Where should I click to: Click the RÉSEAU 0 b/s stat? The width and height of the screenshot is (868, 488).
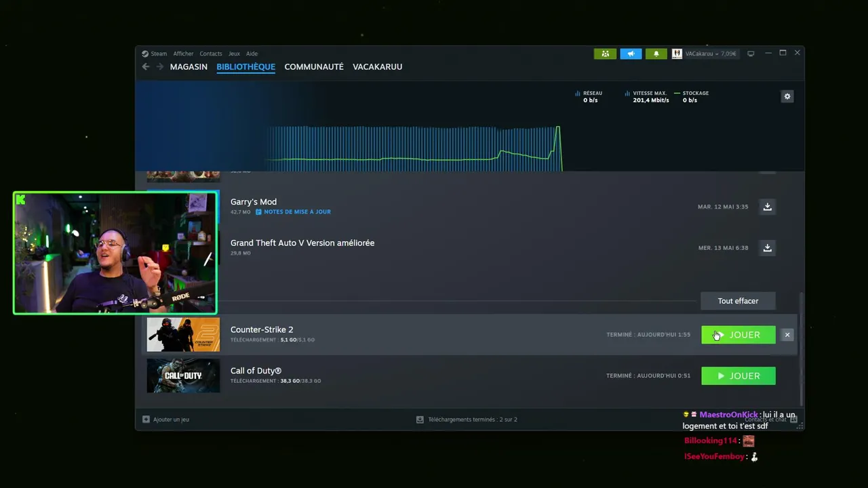click(x=589, y=97)
